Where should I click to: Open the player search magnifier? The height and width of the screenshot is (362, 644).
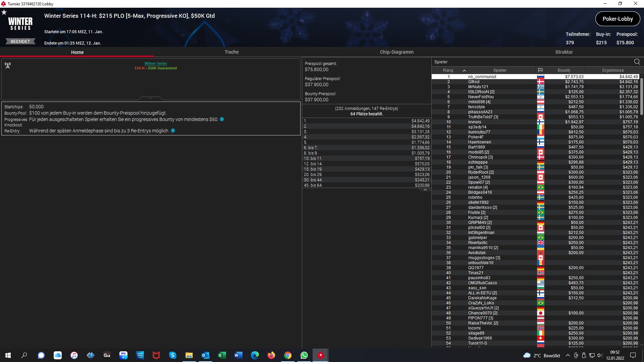tap(637, 62)
